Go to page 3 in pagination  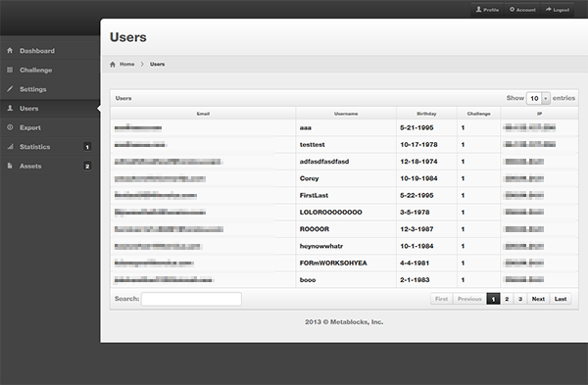(x=520, y=299)
